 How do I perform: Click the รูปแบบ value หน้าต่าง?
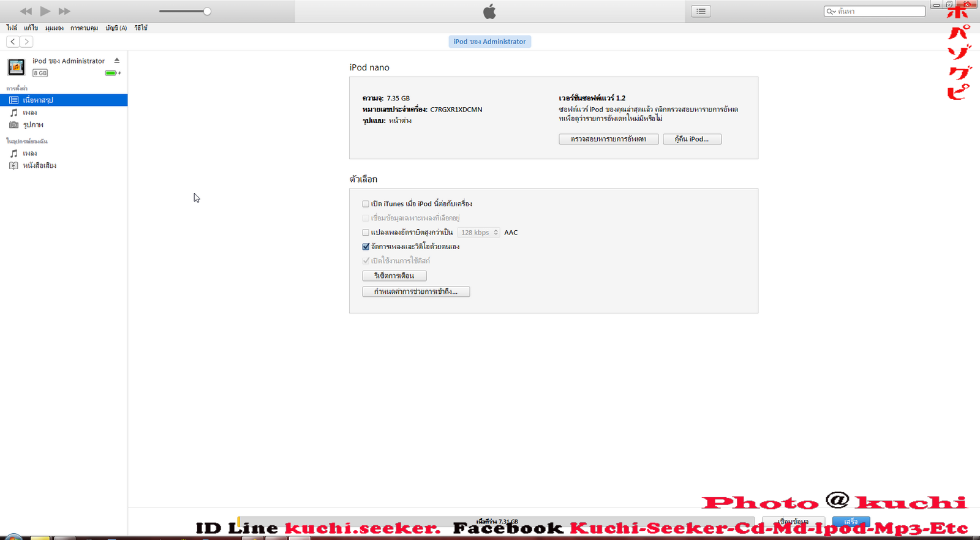point(400,121)
